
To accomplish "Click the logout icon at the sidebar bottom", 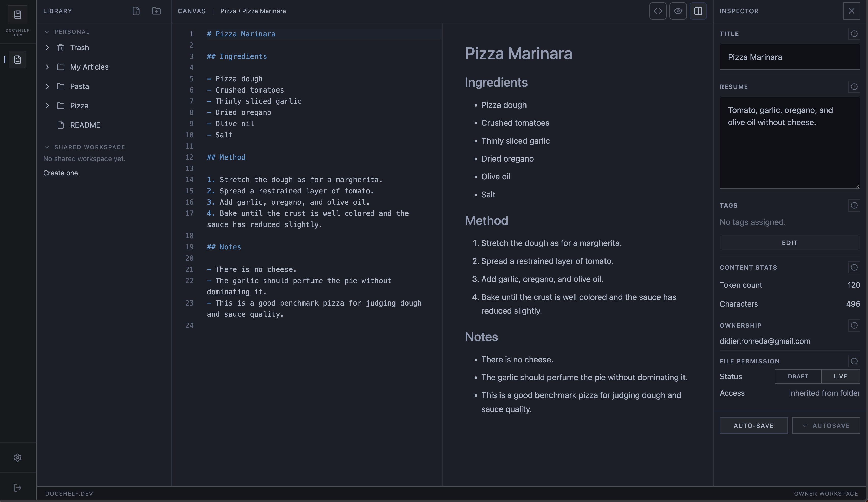I will coord(18,487).
